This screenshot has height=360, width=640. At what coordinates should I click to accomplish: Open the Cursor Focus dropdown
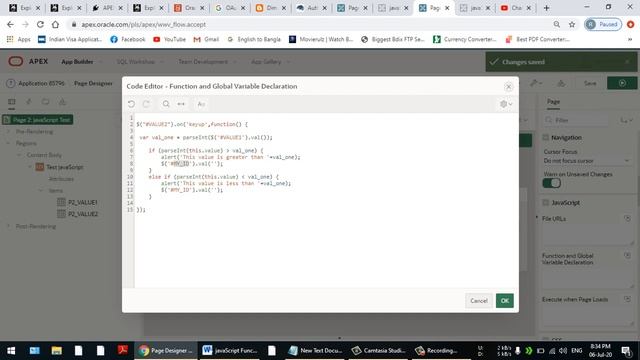click(587, 161)
